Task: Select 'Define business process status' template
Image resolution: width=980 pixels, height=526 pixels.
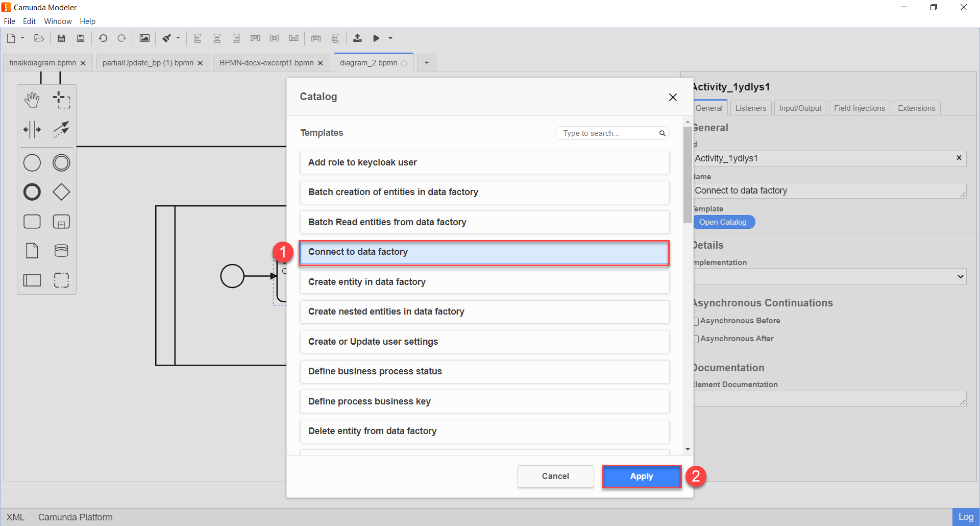Action: pyautogui.click(x=484, y=372)
